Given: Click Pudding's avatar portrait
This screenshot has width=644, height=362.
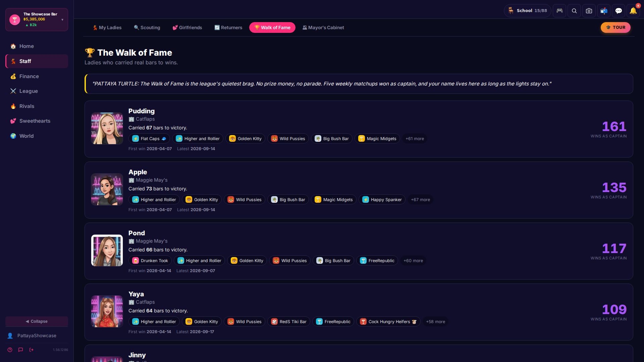Looking at the screenshot, I should pyautogui.click(x=107, y=128).
